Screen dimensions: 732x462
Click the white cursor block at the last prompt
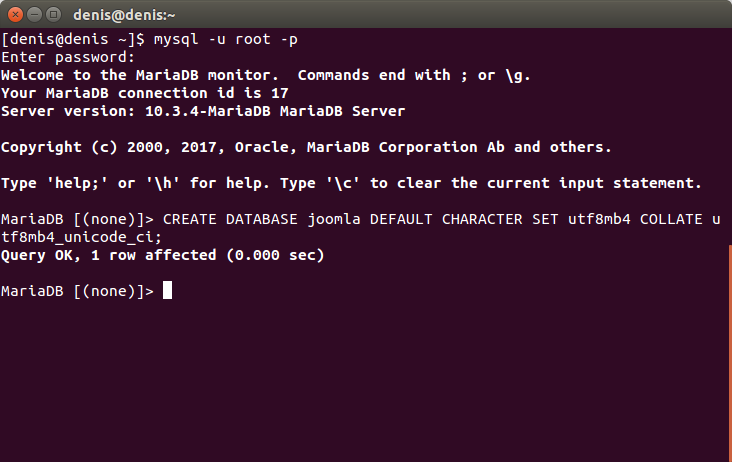(167, 290)
